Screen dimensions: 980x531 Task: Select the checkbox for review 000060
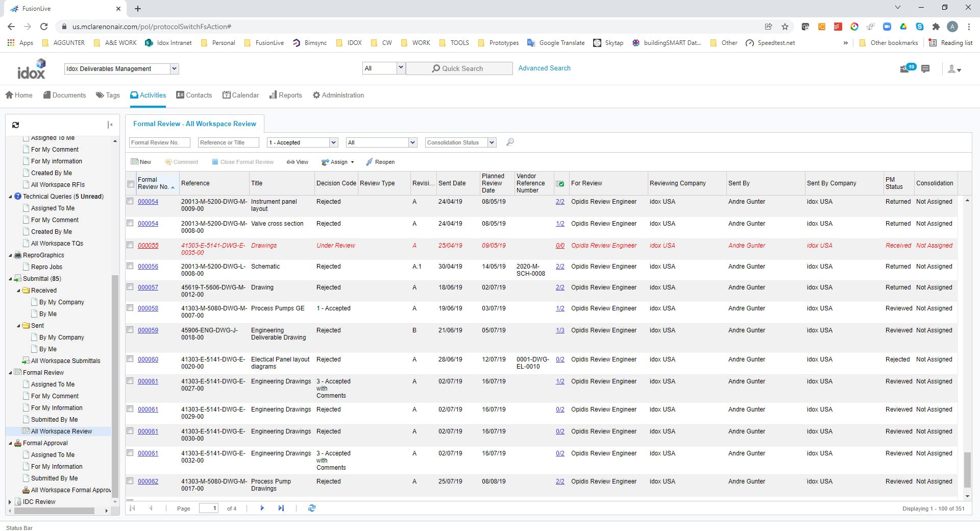coord(130,359)
